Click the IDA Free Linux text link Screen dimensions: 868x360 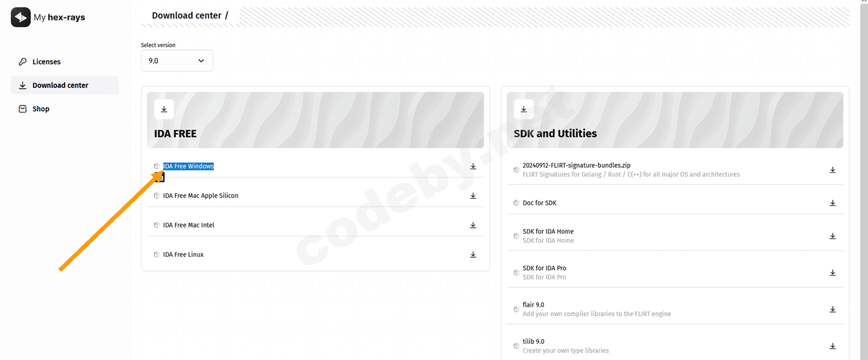click(x=183, y=254)
